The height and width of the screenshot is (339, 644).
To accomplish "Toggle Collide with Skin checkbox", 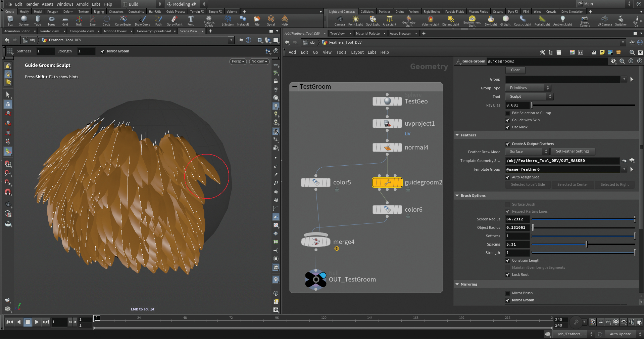I will tap(508, 120).
